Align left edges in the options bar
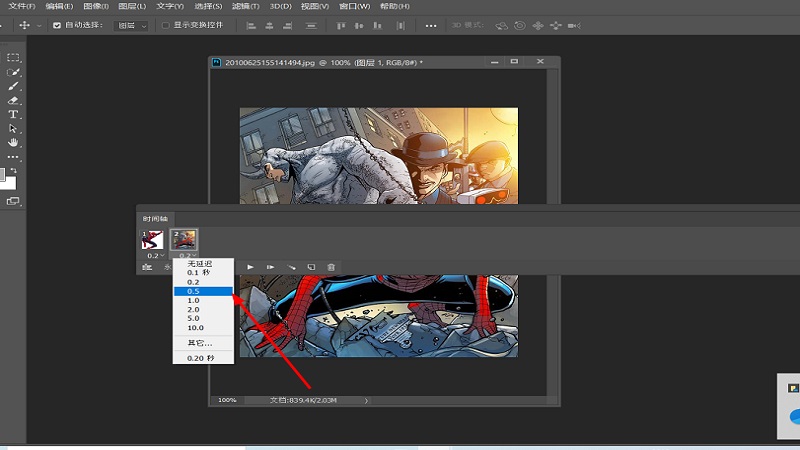The image size is (800, 450). 251,26
